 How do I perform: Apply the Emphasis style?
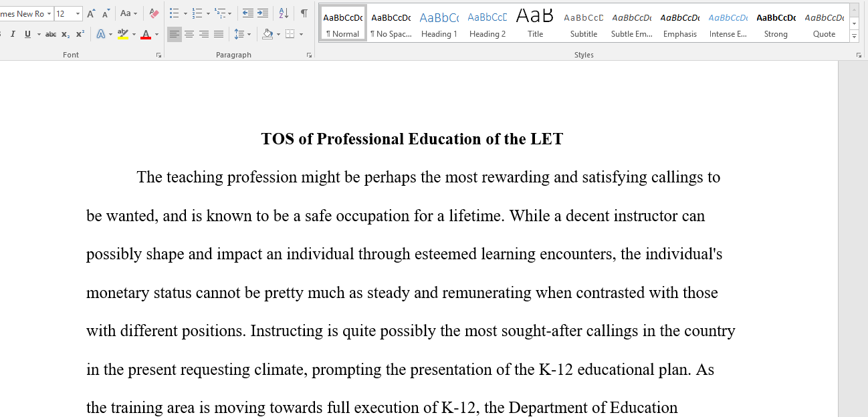(x=680, y=23)
